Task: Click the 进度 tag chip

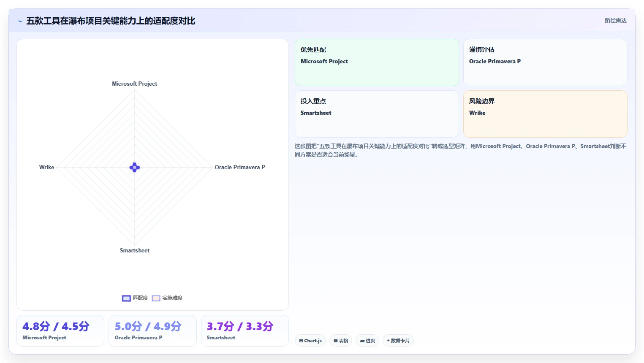Action: pos(367,341)
